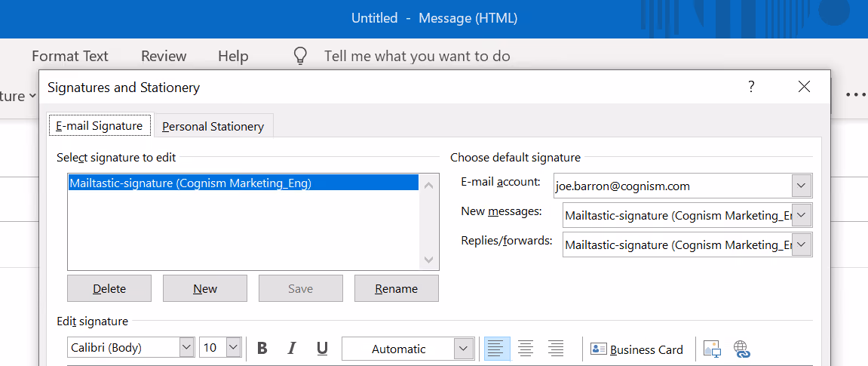Image resolution: width=868 pixels, height=366 pixels.
Task: Click the lightbulb Tell me icon
Action: pyautogui.click(x=300, y=56)
